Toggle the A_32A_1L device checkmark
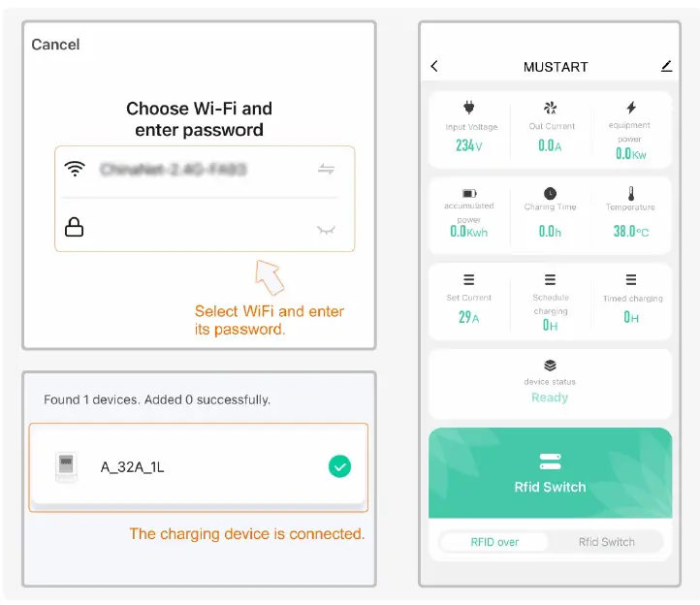The image size is (700, 605). pyautogui.click(x=339, y=467)
